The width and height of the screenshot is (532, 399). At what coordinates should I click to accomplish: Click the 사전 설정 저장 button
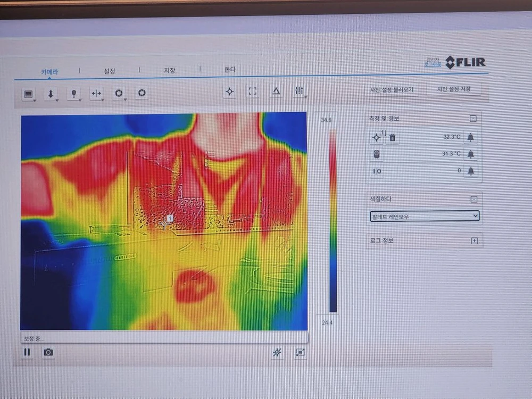click(454, 89)
